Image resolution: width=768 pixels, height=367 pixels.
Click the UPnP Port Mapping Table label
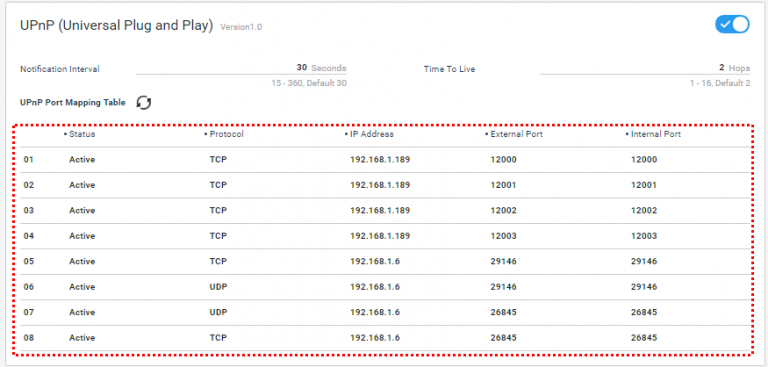tap(72, 102)
